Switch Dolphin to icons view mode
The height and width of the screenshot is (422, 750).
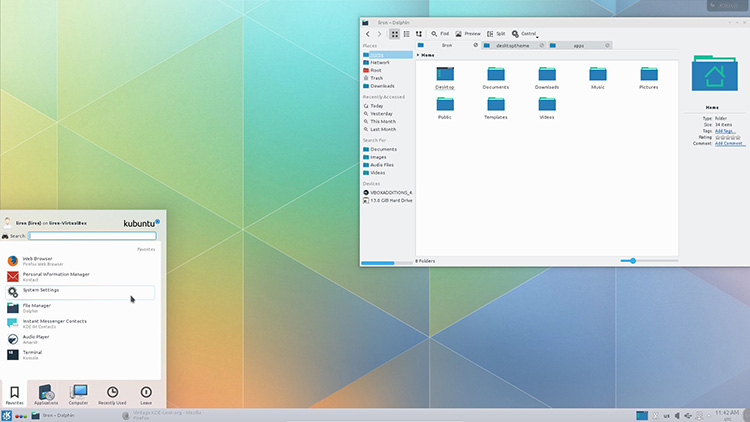point(395,34)
